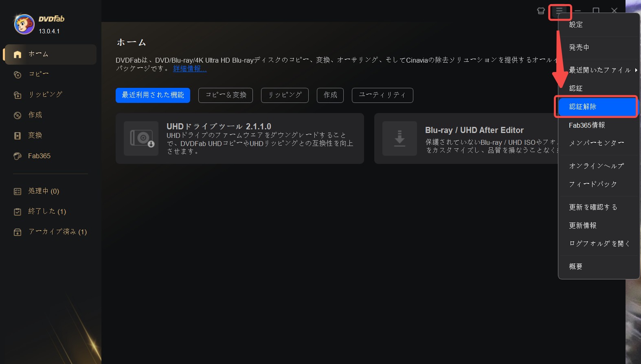
Task: Choose 概要 from the menu
Action: [599, 267]
